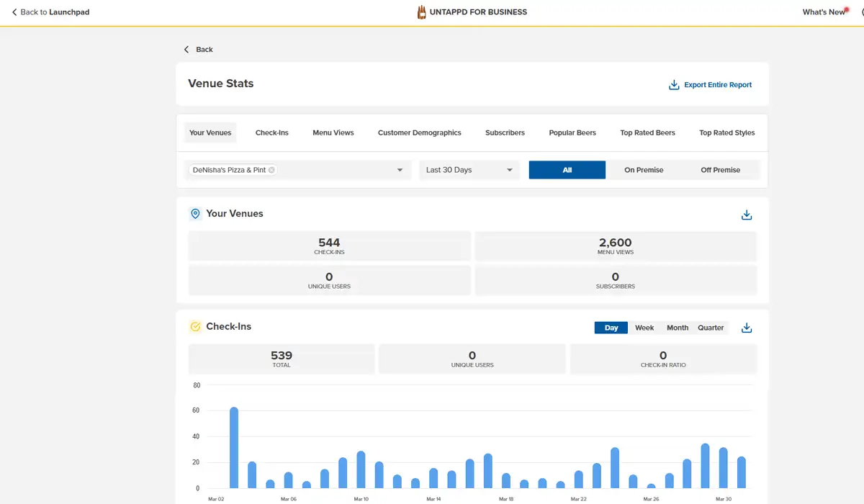864x504 pixels.
Task: Open What's New notifications
Action: (x=824, y=12)
